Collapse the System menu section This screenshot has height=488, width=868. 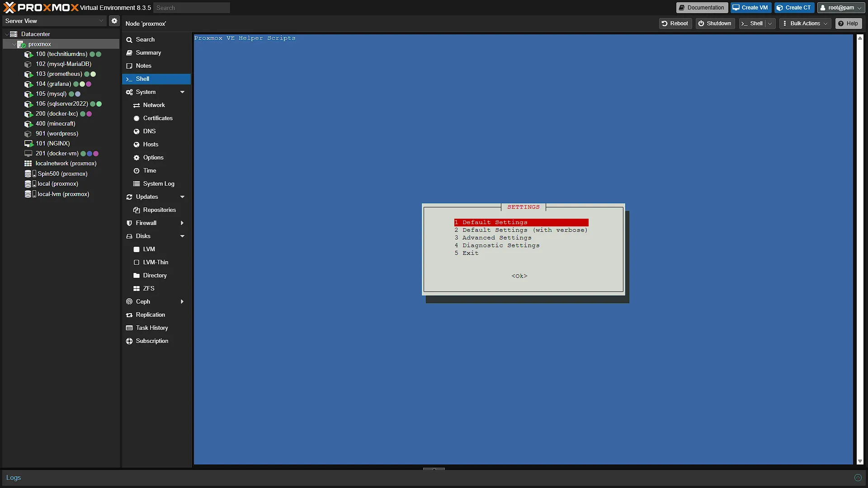tap(182, 92)
